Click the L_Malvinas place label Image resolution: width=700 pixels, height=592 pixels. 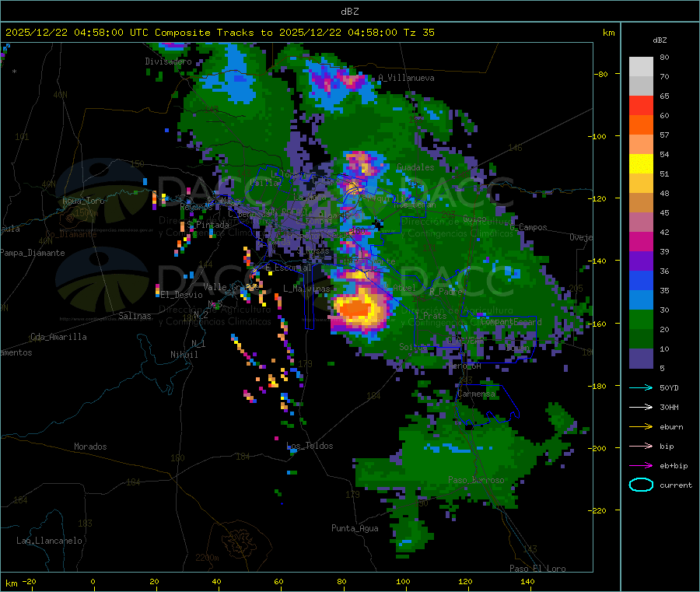pyautogui.click(x=306, y=289)
